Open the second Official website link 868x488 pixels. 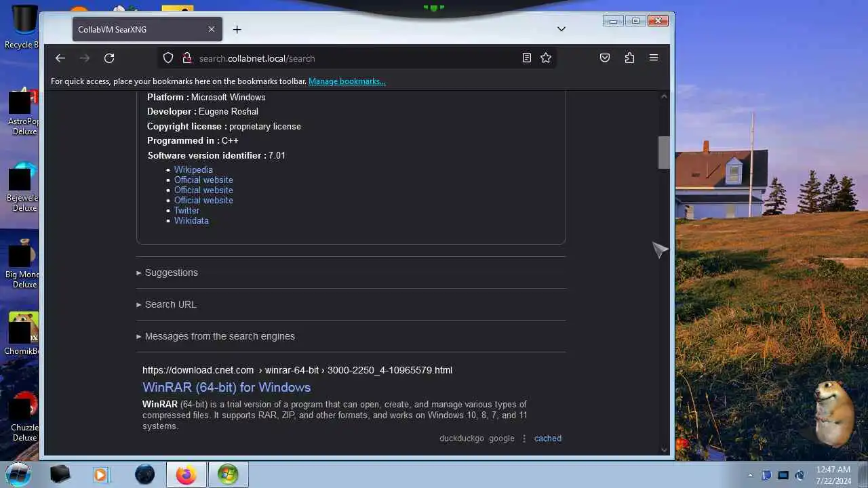[203, 190]
